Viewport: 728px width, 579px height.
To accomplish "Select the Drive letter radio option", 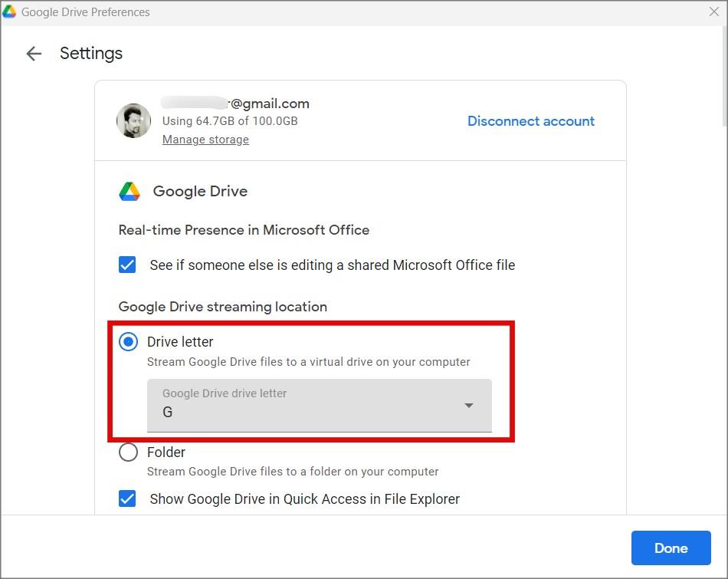I will (x=128, y=342).
